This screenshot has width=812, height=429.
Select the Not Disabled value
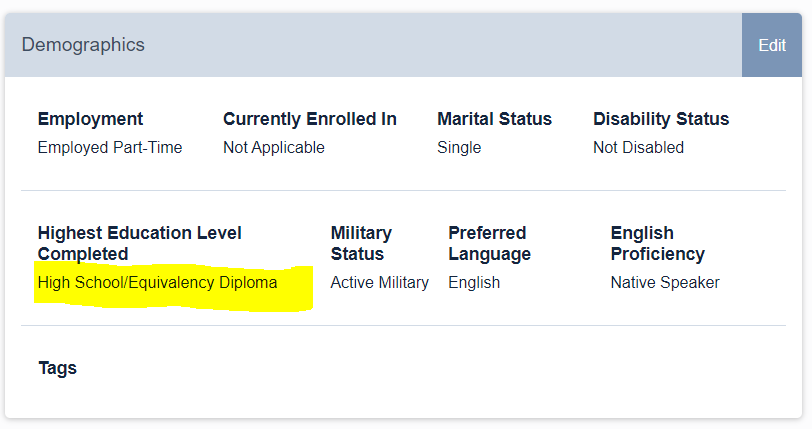pyautogui.click(x=639, y=148)
